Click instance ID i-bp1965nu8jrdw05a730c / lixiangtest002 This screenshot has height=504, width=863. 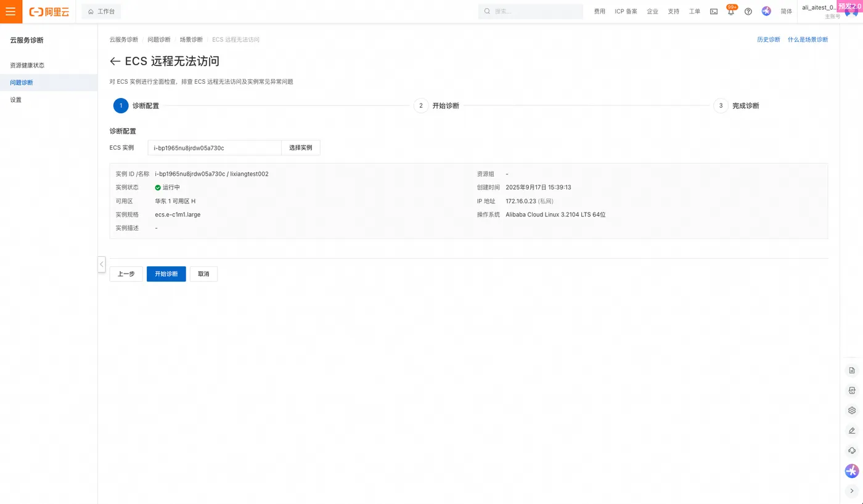click(211, 174)
